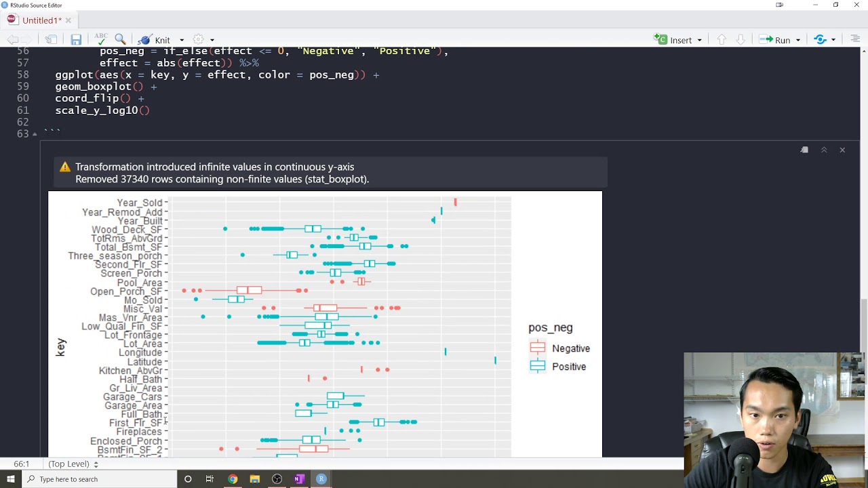Viewport: 868px width, 488px height.
Task: Click the Run button
Action: click(x=775, y=40)
